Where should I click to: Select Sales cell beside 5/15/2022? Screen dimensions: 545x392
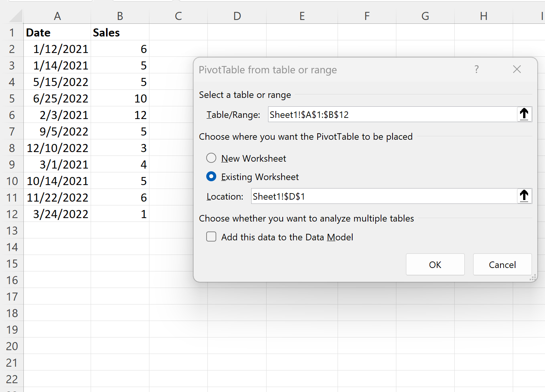120,82
